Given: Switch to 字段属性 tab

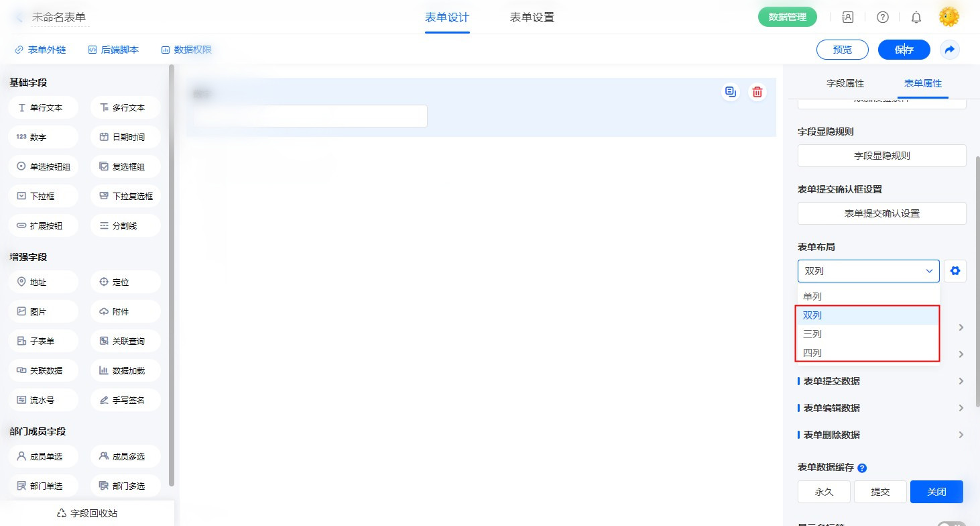Looking at the screenshot, I should point(845,84).
